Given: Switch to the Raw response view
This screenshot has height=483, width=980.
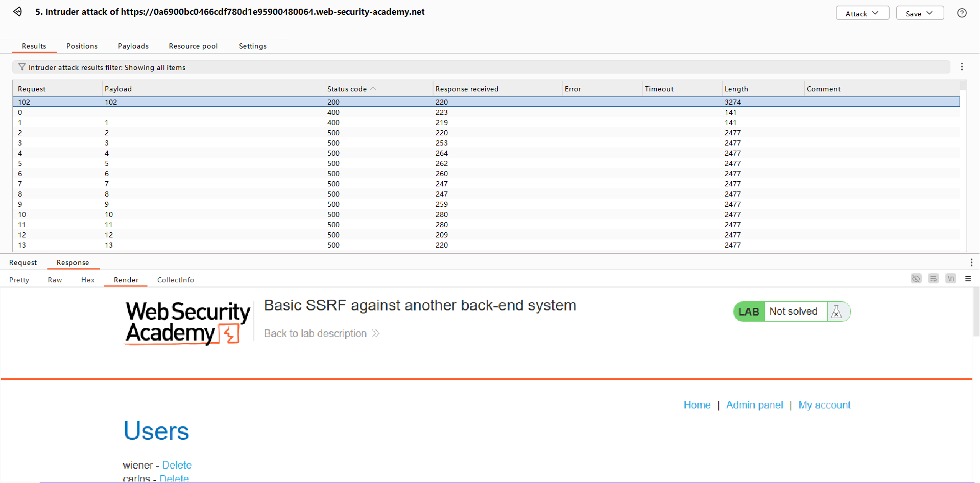Looking at the screenshot, I should [55, 280].
